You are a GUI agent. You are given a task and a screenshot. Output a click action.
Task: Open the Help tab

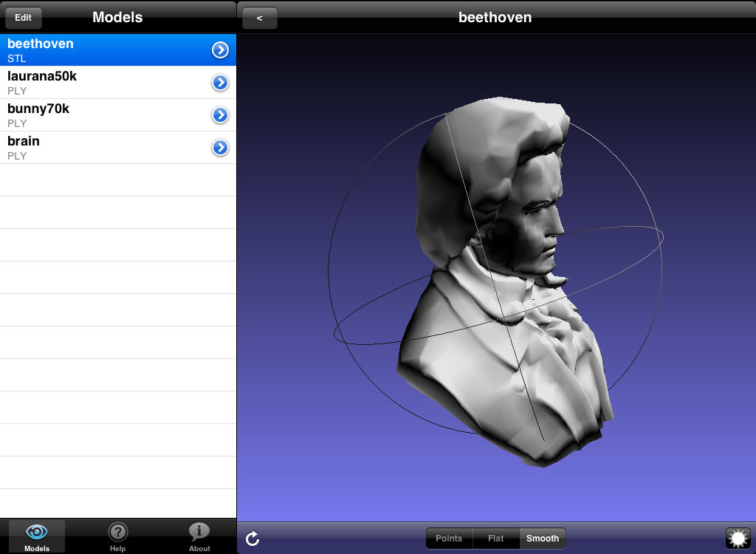click(117, 537)
